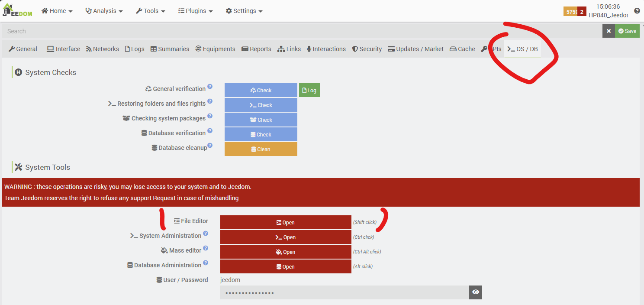Click help icon next to Mass editor

[206, 248]
